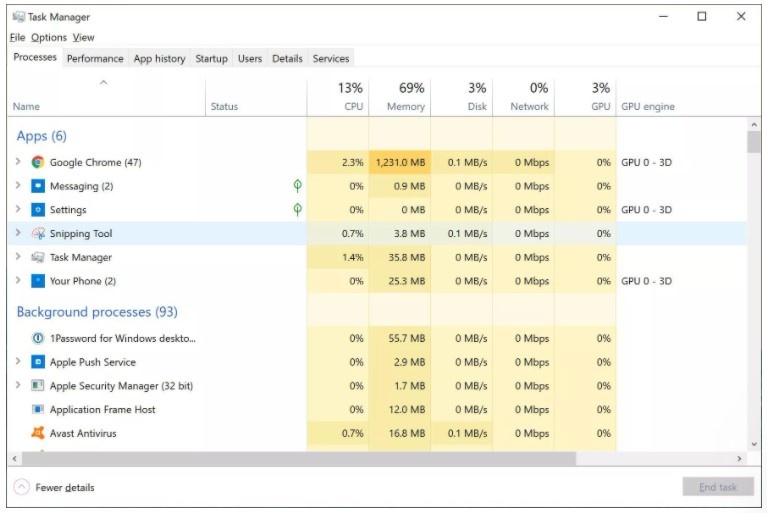Click the 1Password process icon
Image resolution: width=767 pixels, height=513 pixels.
[x=38, y=338]
